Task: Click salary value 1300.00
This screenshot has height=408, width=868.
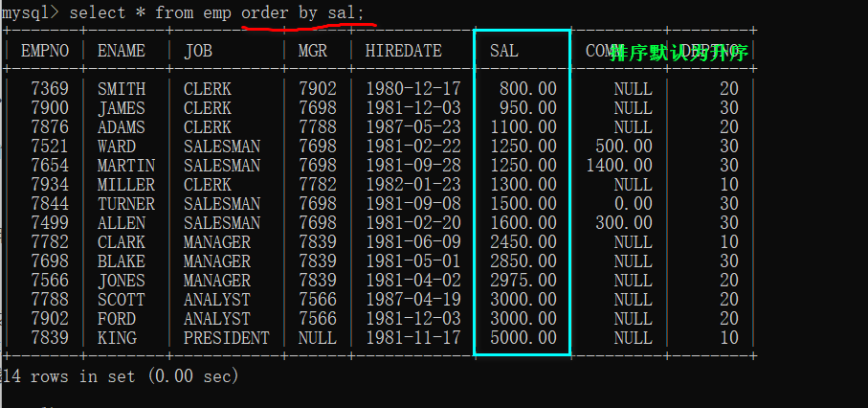Action: tap(523, 185)
